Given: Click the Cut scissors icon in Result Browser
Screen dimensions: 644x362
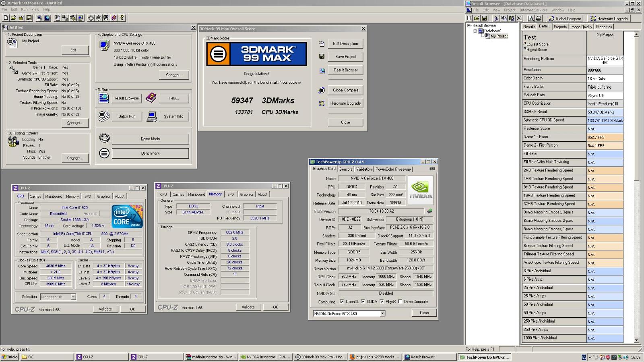Looking at the screenshot, I should tap(496, 18).
